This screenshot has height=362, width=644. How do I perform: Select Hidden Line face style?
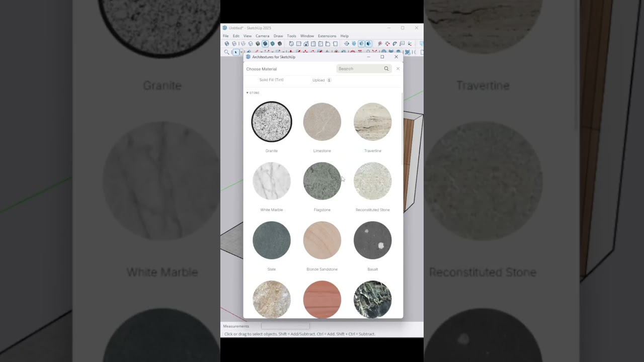tap(251, 44)
